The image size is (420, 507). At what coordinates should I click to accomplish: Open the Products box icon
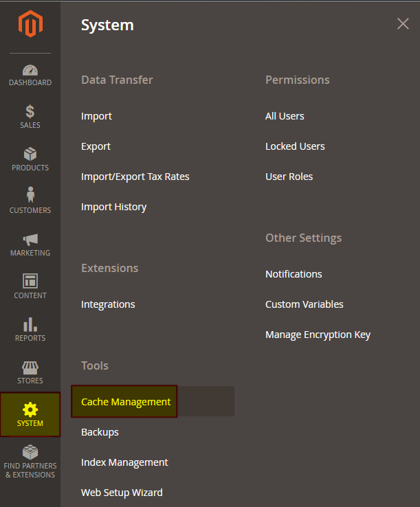click(30, 155)
